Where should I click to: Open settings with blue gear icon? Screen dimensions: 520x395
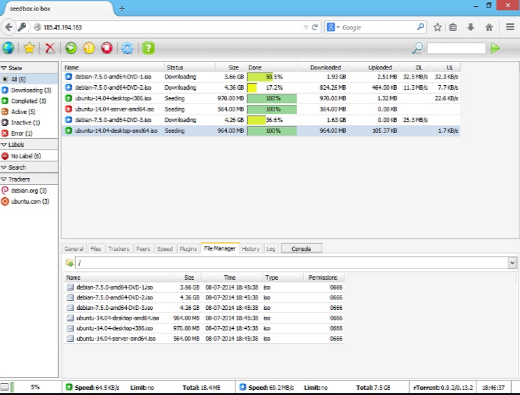click(127, 48)
